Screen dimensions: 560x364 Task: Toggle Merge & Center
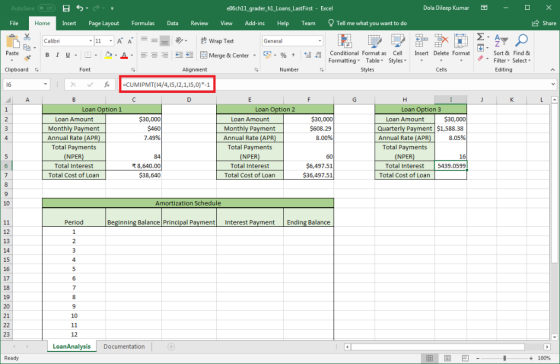coord(225,55)
